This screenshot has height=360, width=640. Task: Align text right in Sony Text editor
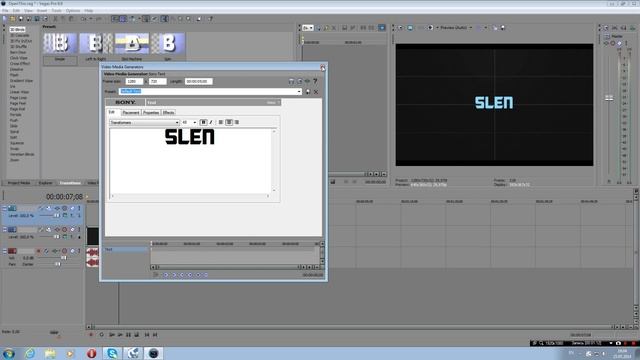tap(237, 122)
